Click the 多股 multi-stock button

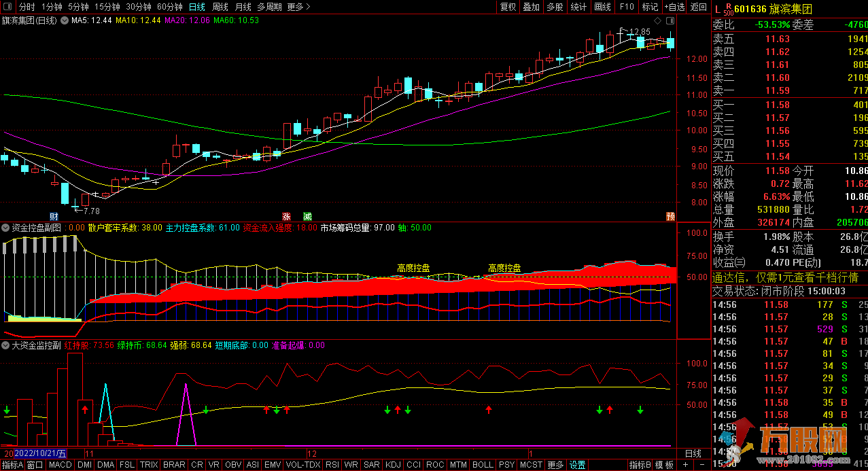click(x=555, y=7)
